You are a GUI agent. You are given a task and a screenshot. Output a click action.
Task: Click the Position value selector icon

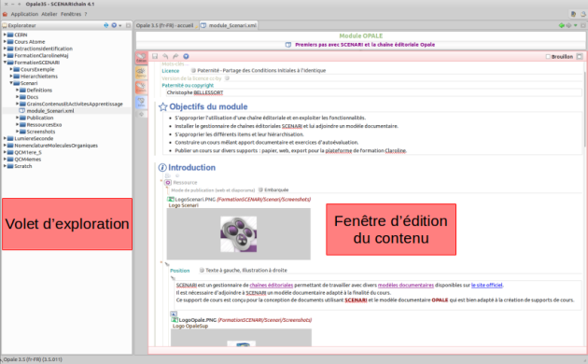(x=202, y=271)
